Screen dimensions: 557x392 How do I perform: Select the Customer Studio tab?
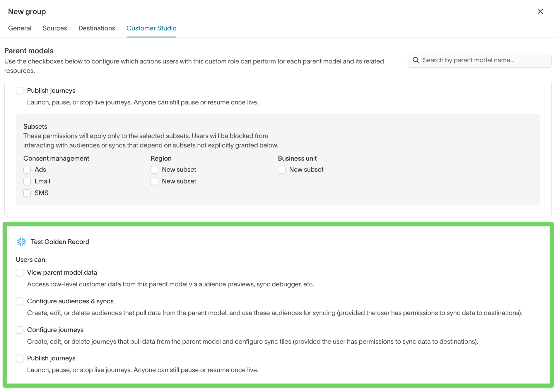(151, 28)
